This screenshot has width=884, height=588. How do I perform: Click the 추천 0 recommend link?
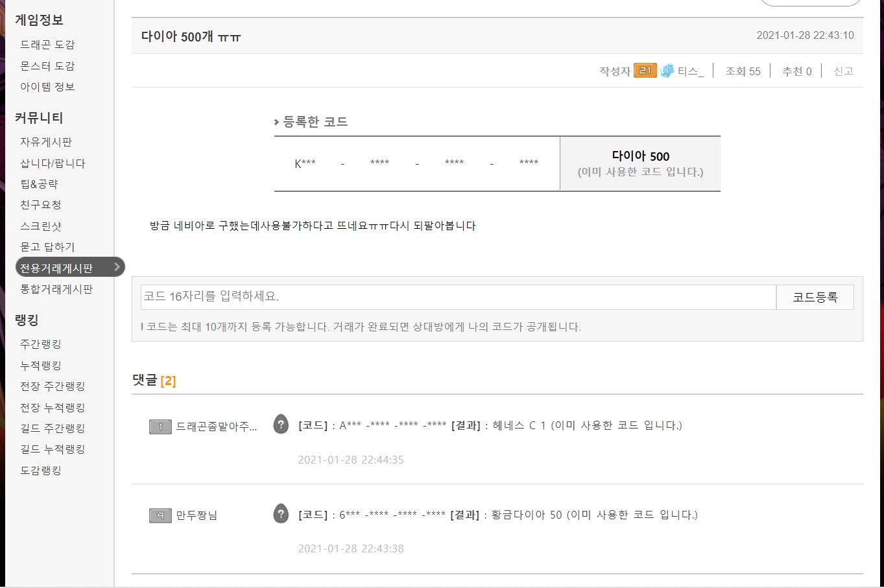click(796, 71)
